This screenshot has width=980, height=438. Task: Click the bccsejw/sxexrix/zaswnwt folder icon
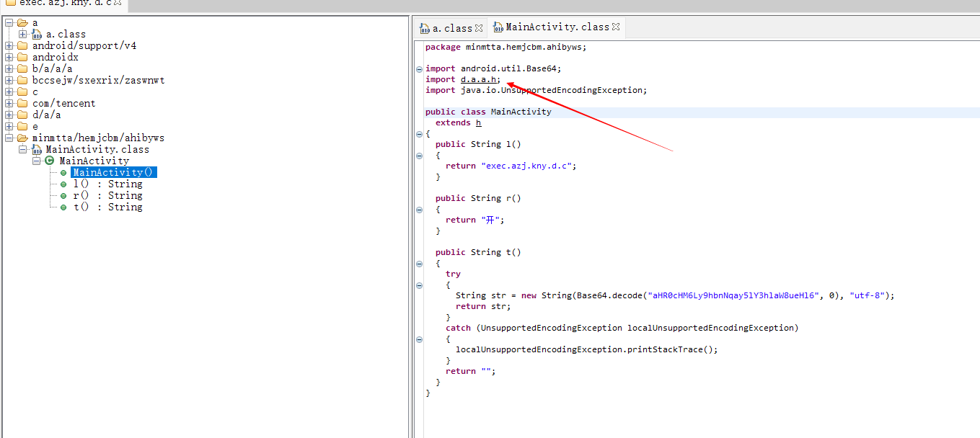(x=22, y=80)
